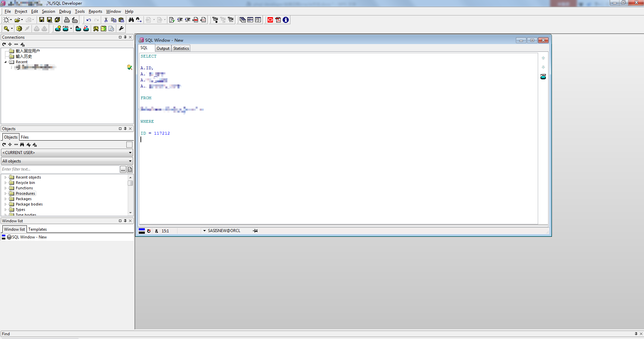This screenshot has height=339, width=644.
Task: Click the Uncomment selection icon
Action: coord(203,20)
